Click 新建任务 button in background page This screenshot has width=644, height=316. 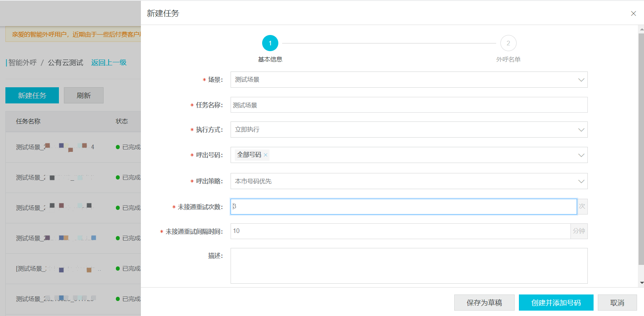click(x=32, y=95)
